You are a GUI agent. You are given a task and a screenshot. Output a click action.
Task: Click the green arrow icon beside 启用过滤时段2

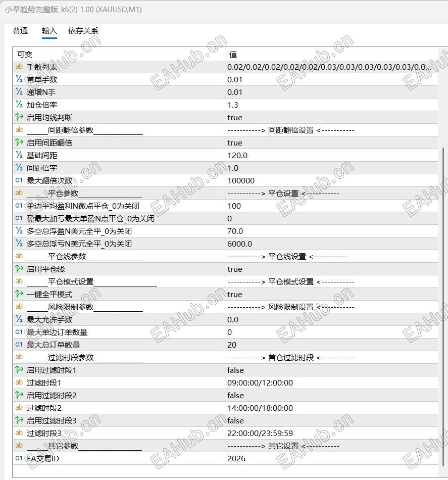click(19, 395)
